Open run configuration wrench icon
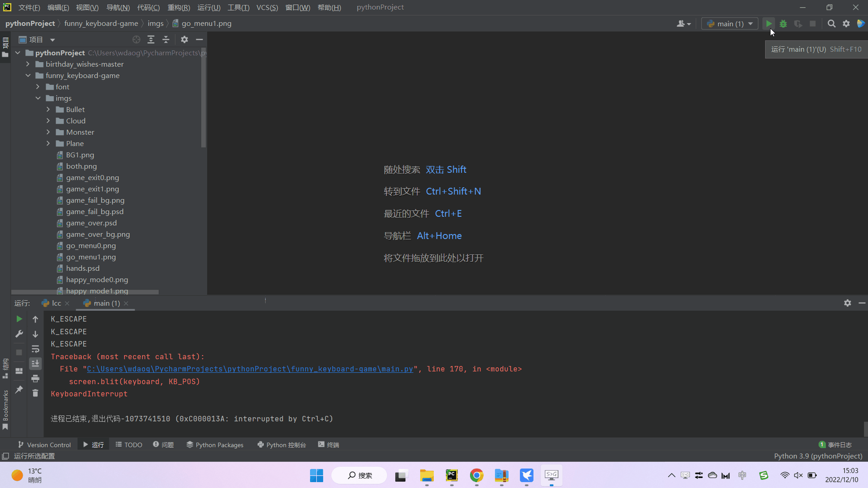The image size is (868, 488). (19, 334)
